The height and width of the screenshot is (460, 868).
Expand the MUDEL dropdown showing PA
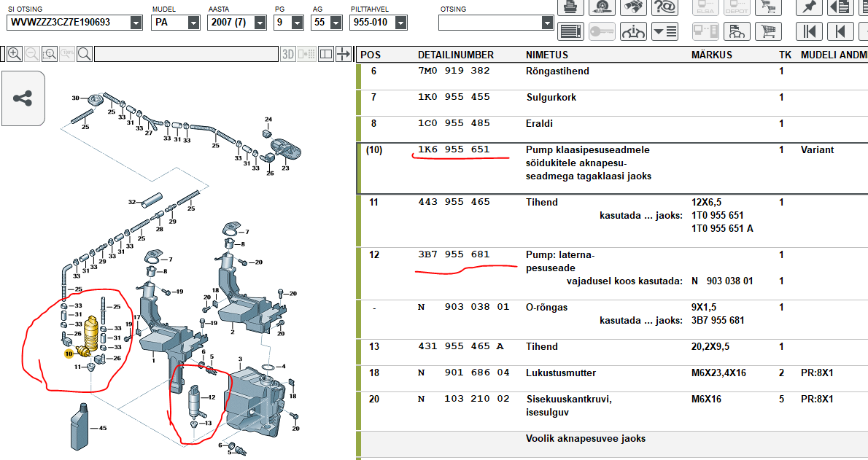click(x=193, y=23)
